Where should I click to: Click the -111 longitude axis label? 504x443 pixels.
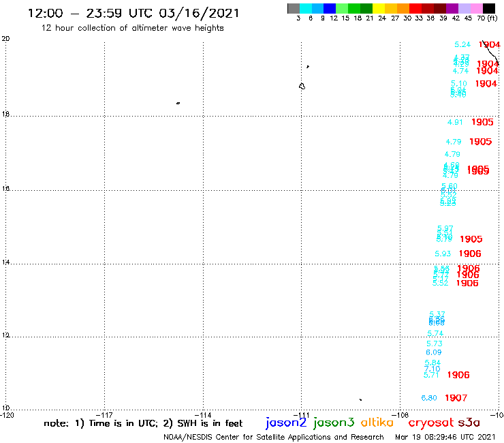[x=302, y=415]
